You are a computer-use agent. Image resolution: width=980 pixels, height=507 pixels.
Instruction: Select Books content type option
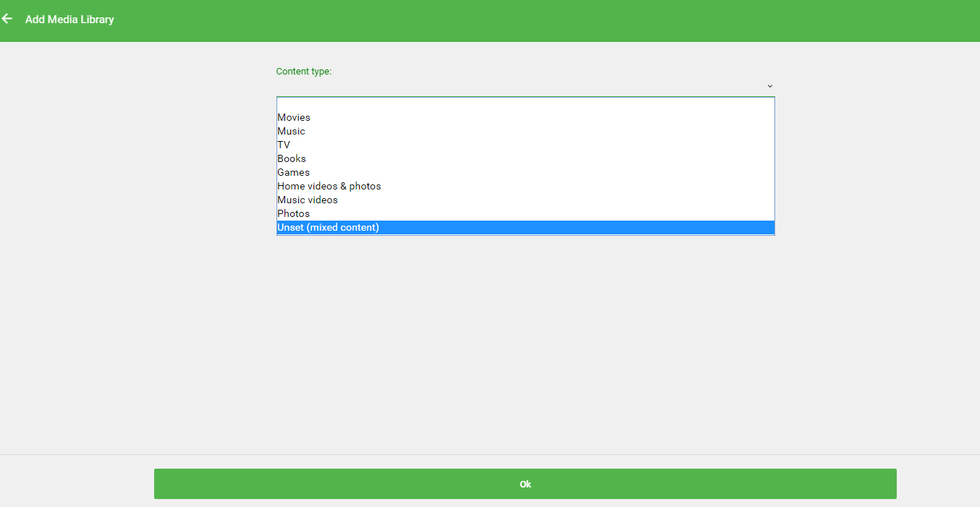coord(525,158)
